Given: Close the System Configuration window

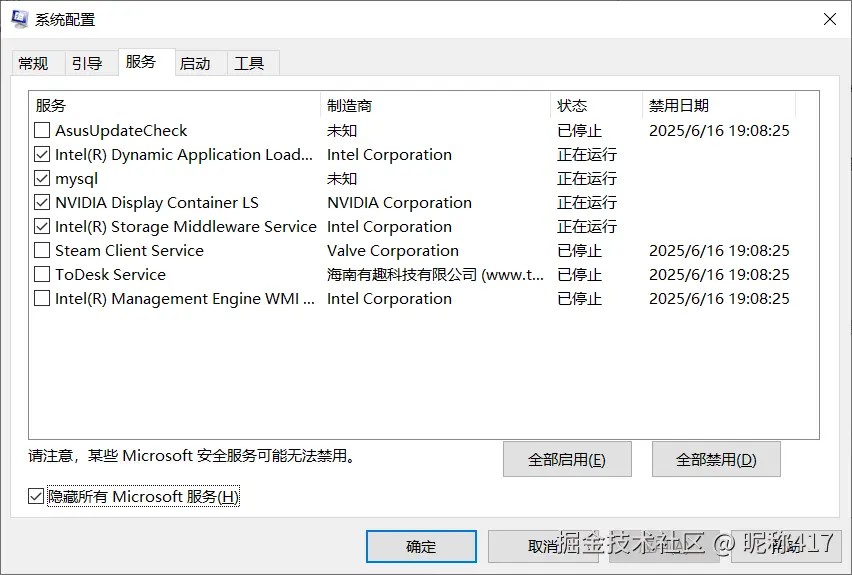Looking at the screenshot, I should (829, 19).
